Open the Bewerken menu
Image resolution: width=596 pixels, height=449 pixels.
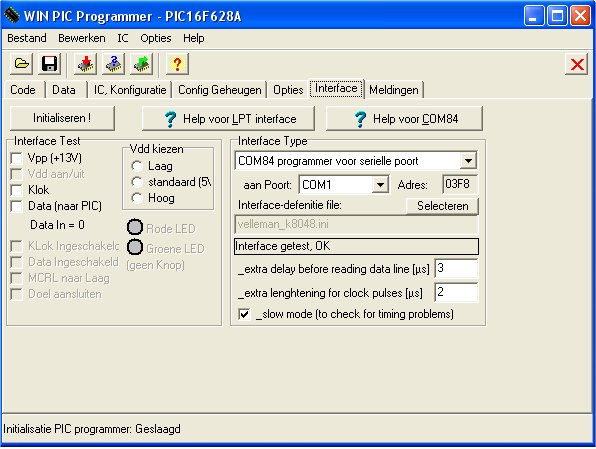pos(82,38)
